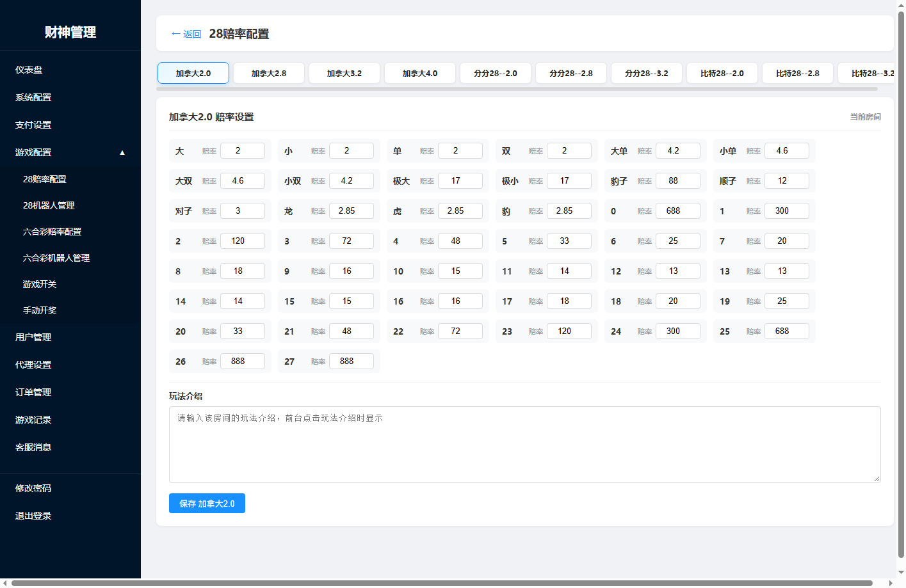This screenshot has height=588, width=906.
Task: Switch to the 加拿大3.2 tab
Action: pyautogui.click(x=344, y=73)
